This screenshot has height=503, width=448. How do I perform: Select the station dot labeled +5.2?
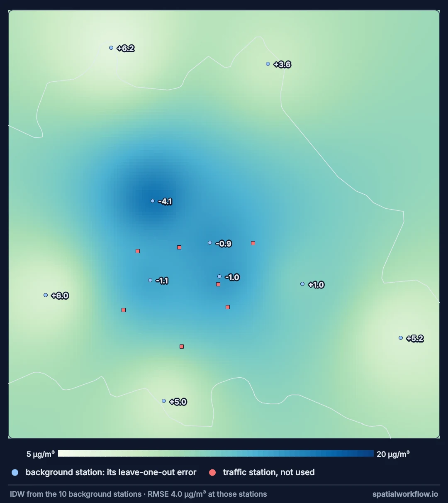401,338
